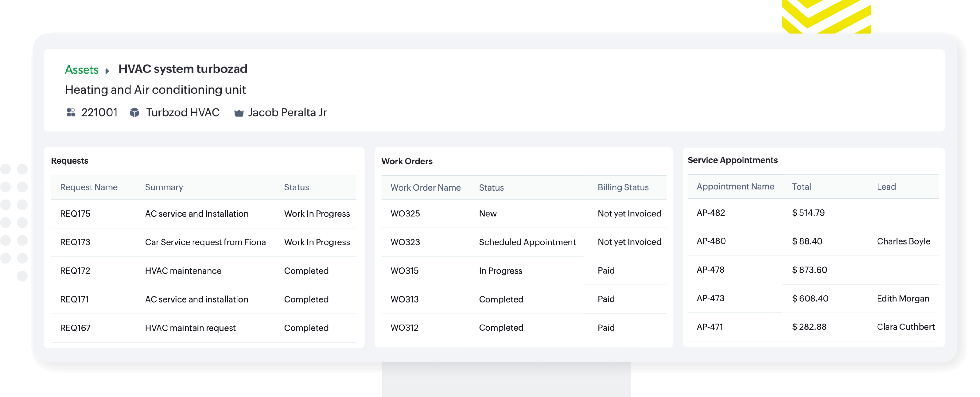Click the asset number icon beside 221001
Viewport: 980px width, 397px height.
[x=71, y=112]
